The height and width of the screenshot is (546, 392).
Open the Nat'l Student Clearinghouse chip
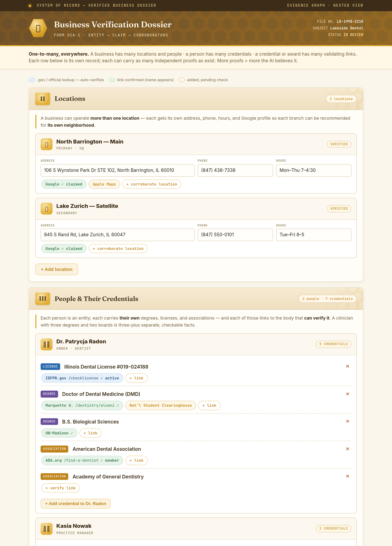coord(161,405)
